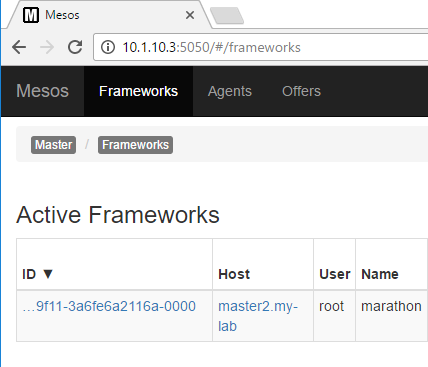Viewport: 428px width, 367px height.
Task: Reload the page with the refresh icon
Action: tap(75, 47)
